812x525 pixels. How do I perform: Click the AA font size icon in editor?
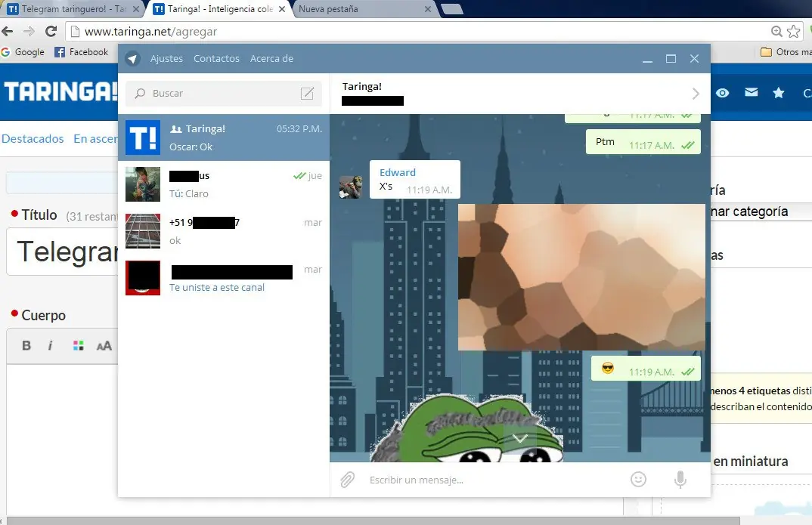click(104, 345)
